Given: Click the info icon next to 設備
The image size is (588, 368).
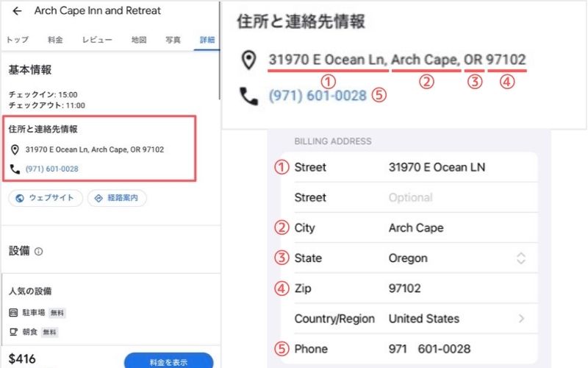Looking at the screenshot, I should click(x=39, y=251).
